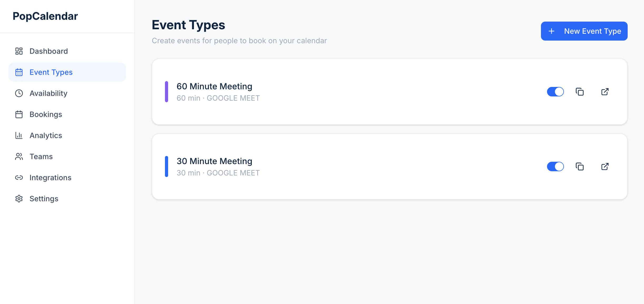Open Integrations via the link icon

point(19,178)
